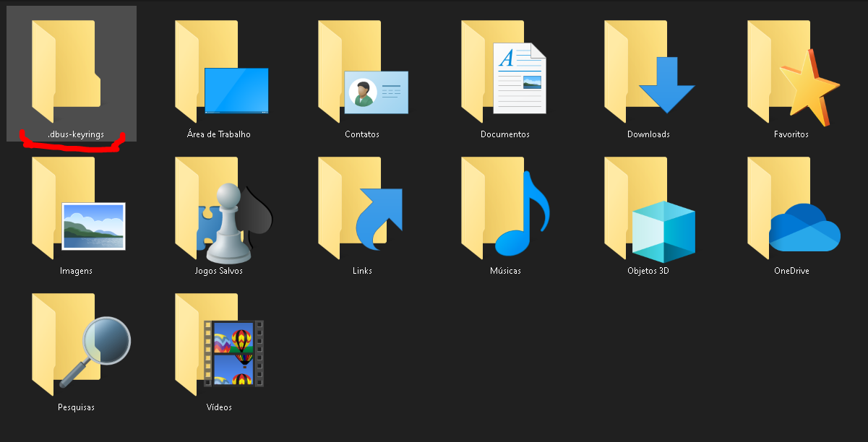Viewport: 868px width, 442px height.
Task: Click the "Vídeos" name label
Action: (219, 407)
